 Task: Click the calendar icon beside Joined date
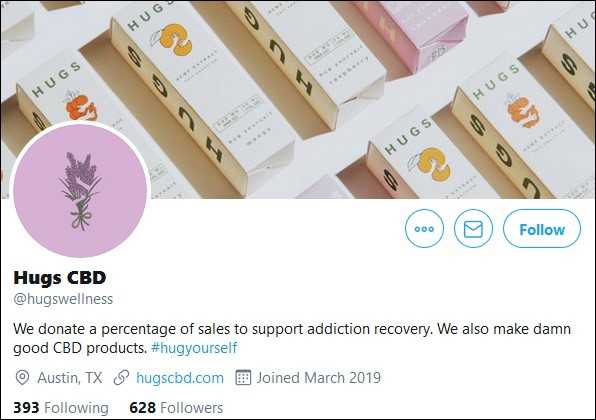pos(243,378)
